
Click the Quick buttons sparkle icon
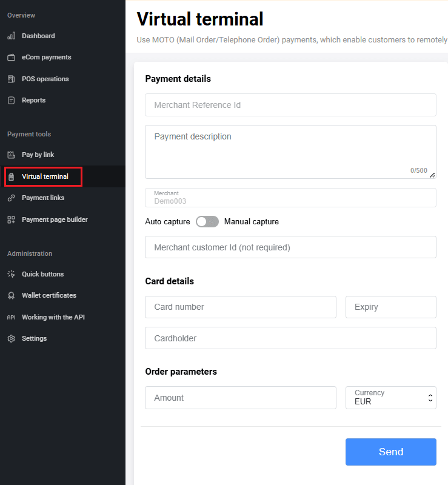11,274
